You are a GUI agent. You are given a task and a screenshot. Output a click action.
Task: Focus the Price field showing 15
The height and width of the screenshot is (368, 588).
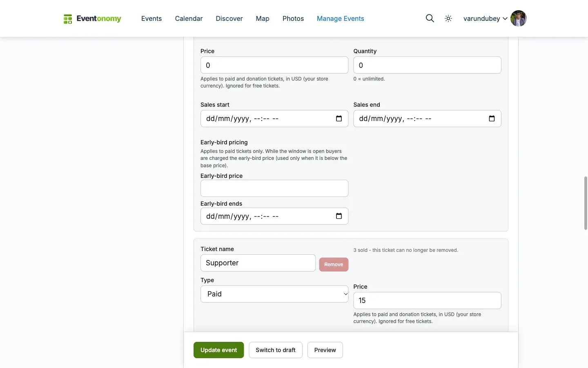(x=427, y=301)
